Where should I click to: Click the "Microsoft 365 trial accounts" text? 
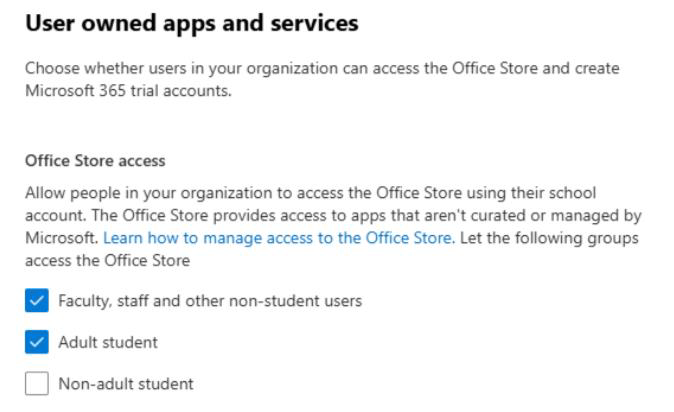coord(126,90)
